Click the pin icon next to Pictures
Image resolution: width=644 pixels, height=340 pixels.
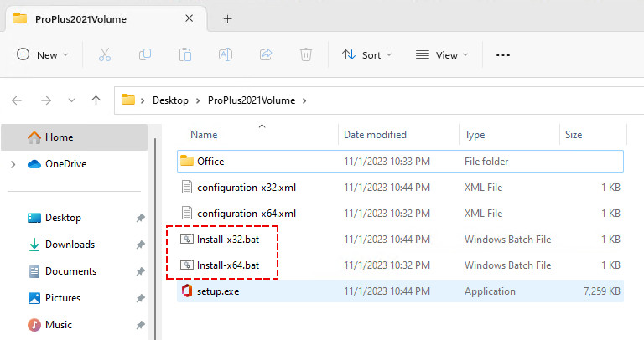[x=141, y=298]
